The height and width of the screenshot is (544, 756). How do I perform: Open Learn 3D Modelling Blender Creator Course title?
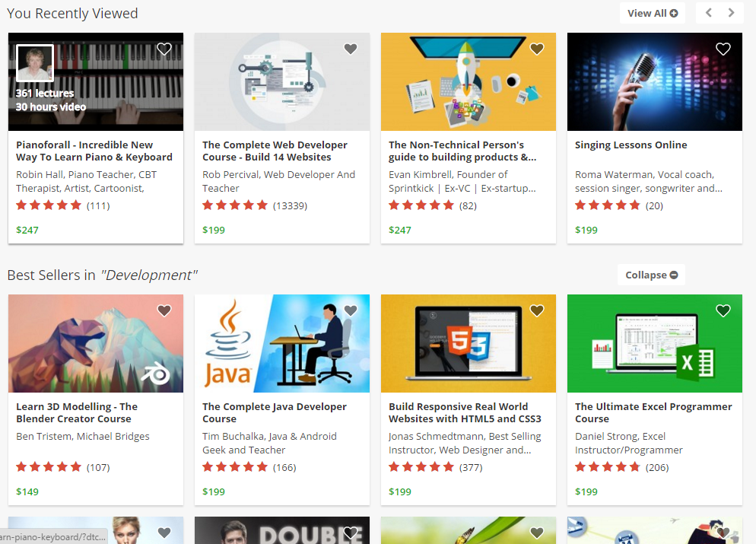(77, 412)
